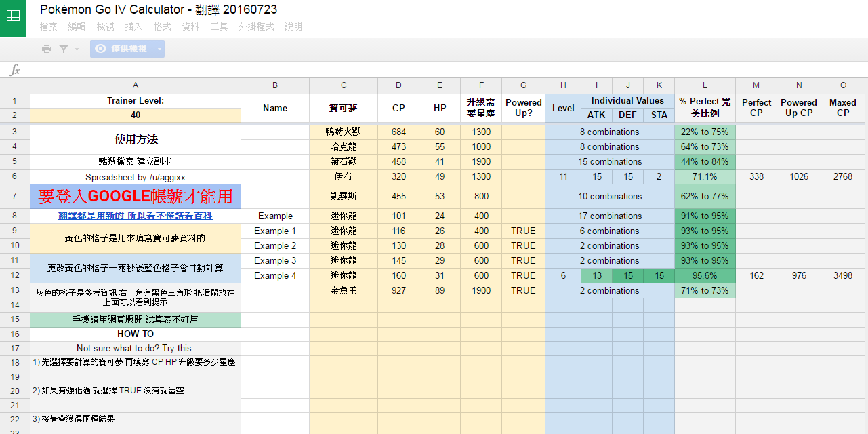Viewport: 868px width, 434px height.
Task: Select the Powered Up TRUE cell for Example 1
Action: point(523,231)
